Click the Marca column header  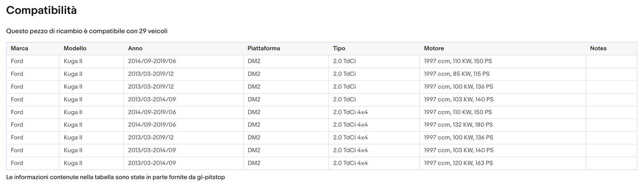pyautogui.click(x=19, y=48)
